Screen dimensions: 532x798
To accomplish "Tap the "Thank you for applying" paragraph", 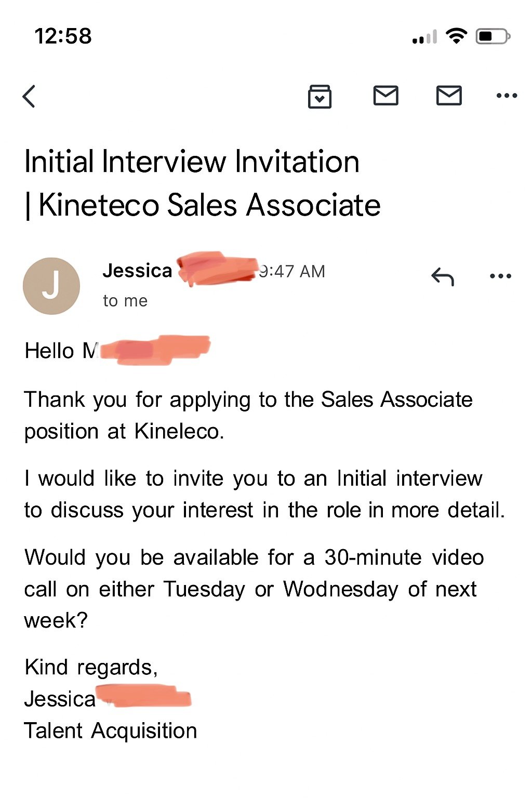I will click(x=248, y=415).
